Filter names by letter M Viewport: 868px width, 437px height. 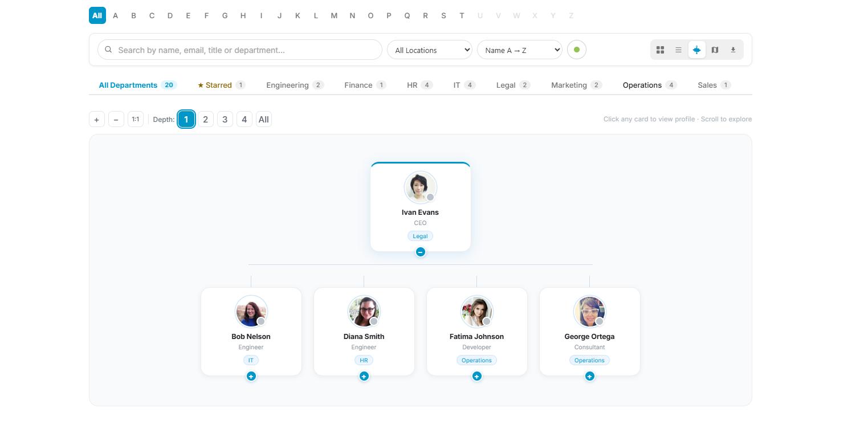pyautogui.click(x=334, y=15)
